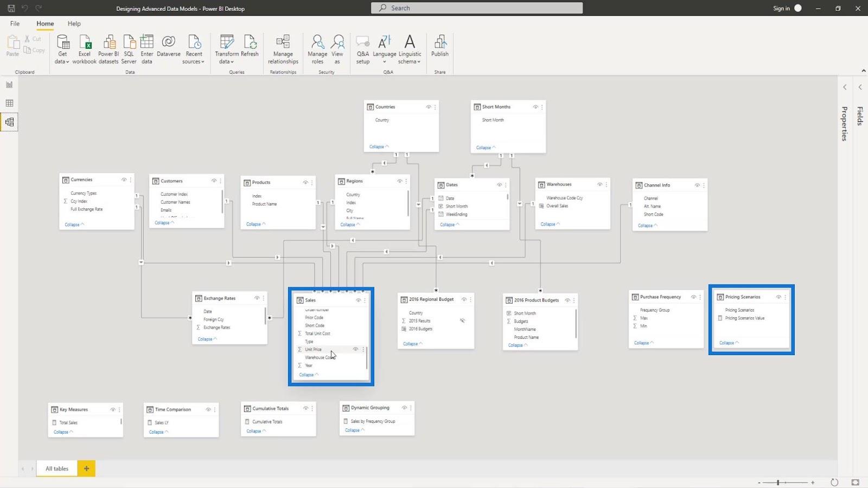Select the Home ribbon tab
The width and height of the screenshot is (868, 488).
point(45,23)
